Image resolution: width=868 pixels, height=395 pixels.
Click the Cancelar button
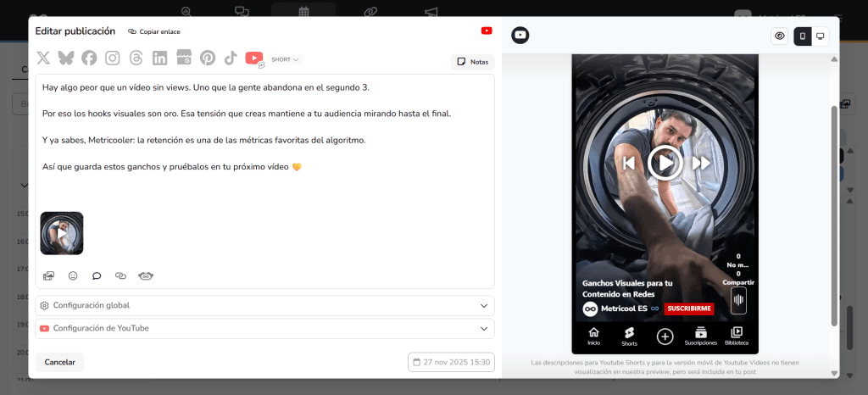tap(59, 362)
